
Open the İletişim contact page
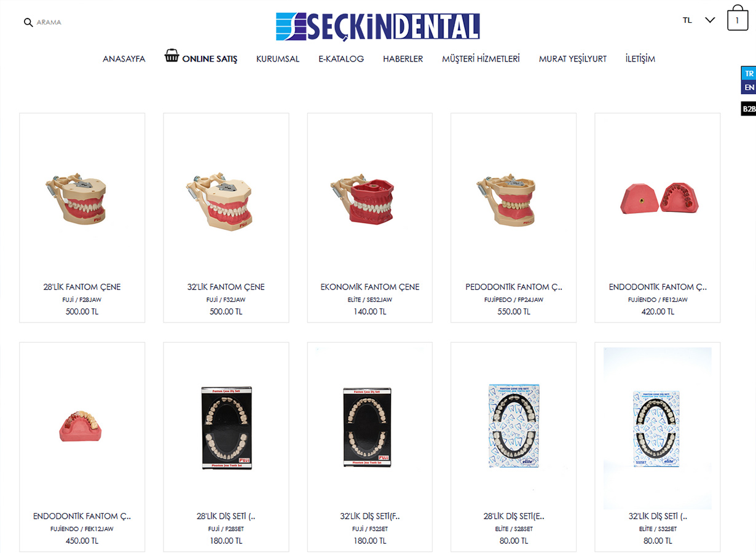[640, 59]
